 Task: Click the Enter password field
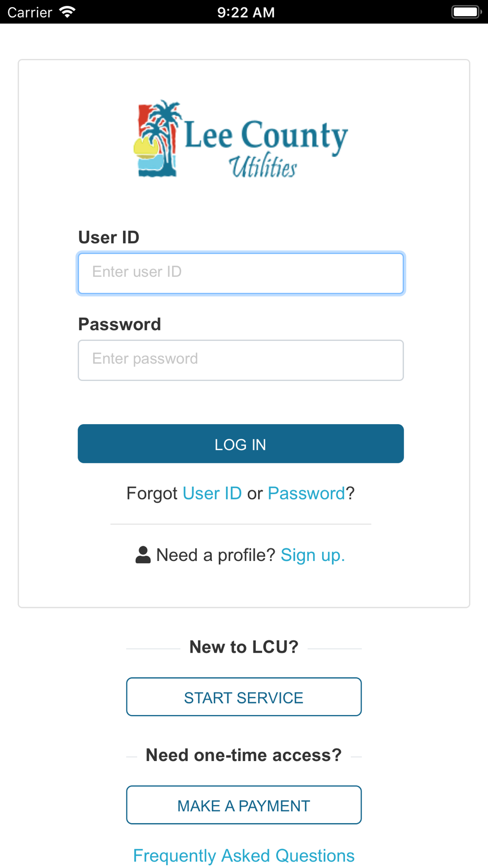(x=241, y=360)
